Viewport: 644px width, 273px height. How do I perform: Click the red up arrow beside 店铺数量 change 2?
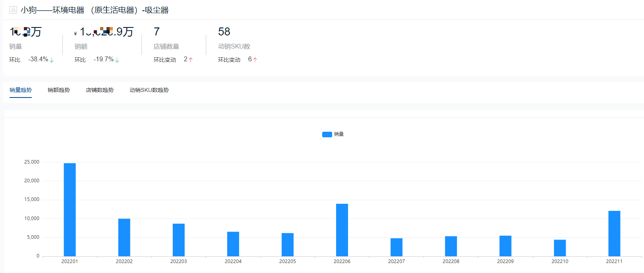pos(191,60)
